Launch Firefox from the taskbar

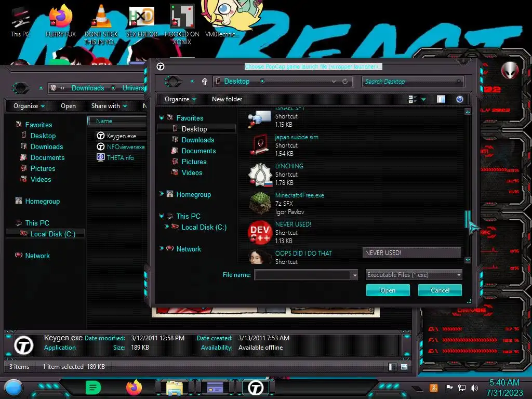tap(134, 388)
